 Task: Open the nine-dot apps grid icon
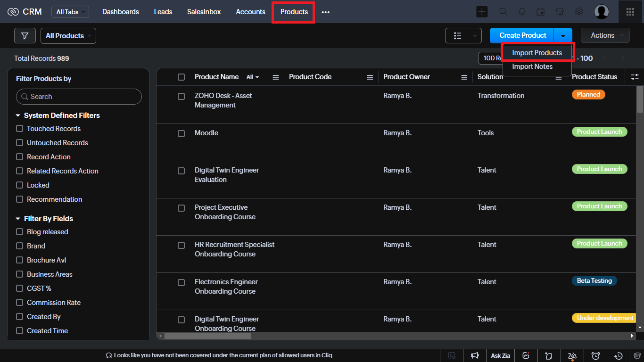click(630, 12)
